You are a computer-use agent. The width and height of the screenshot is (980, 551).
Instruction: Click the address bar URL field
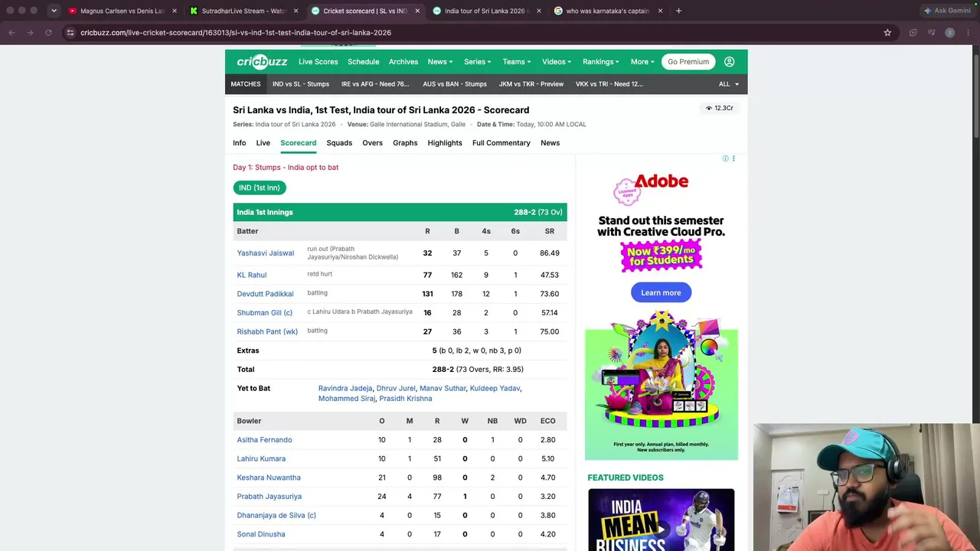(x=475, y=33)
